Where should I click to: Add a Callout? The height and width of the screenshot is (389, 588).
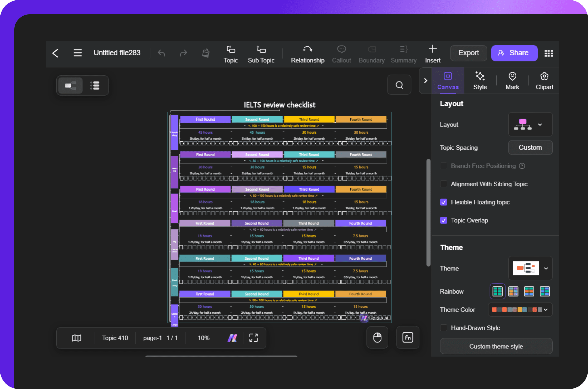coord(341,55)
